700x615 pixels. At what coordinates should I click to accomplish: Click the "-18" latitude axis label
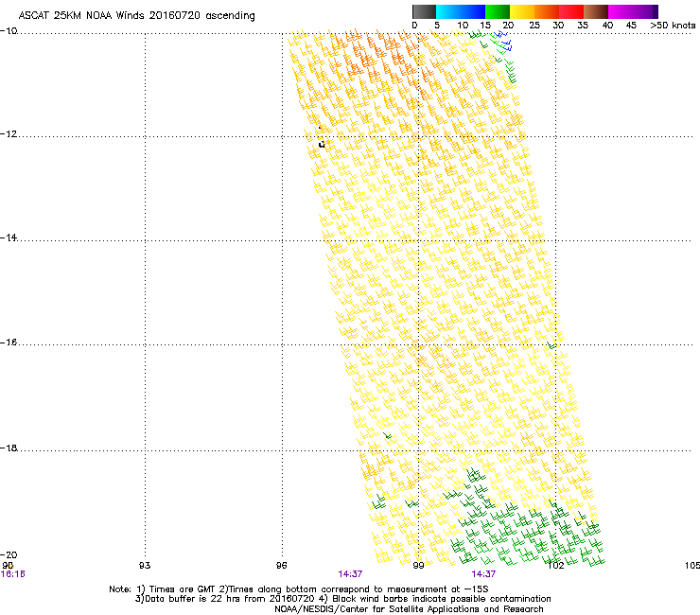(9, 448)
